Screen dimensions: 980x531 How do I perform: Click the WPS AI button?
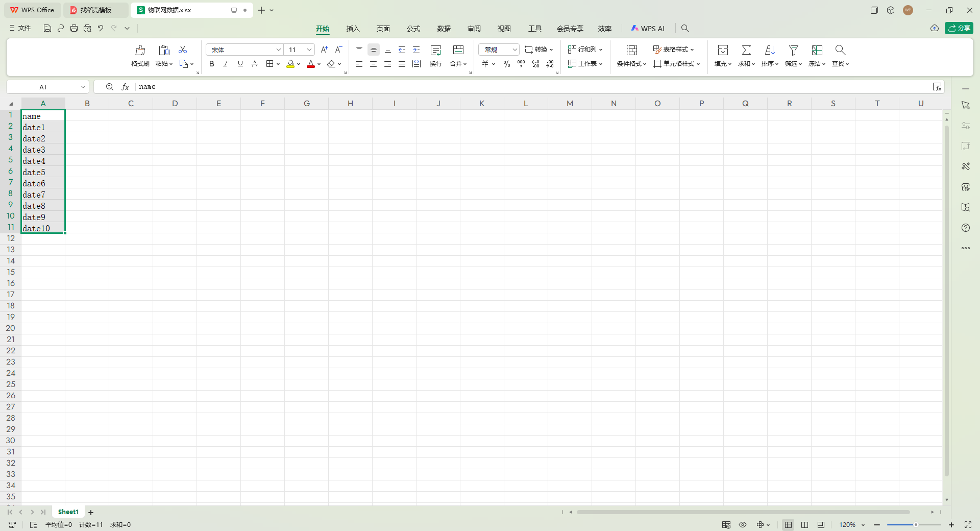(x=648, y=29)
